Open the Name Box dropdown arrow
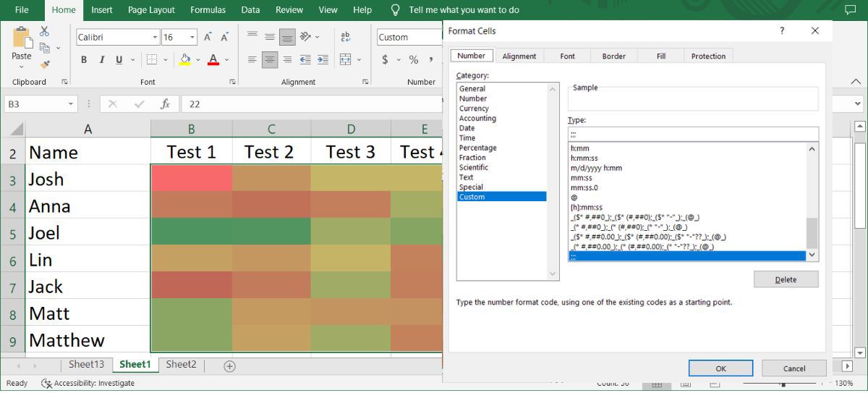Viewport: 868px width, 393px height. point(70,104)
